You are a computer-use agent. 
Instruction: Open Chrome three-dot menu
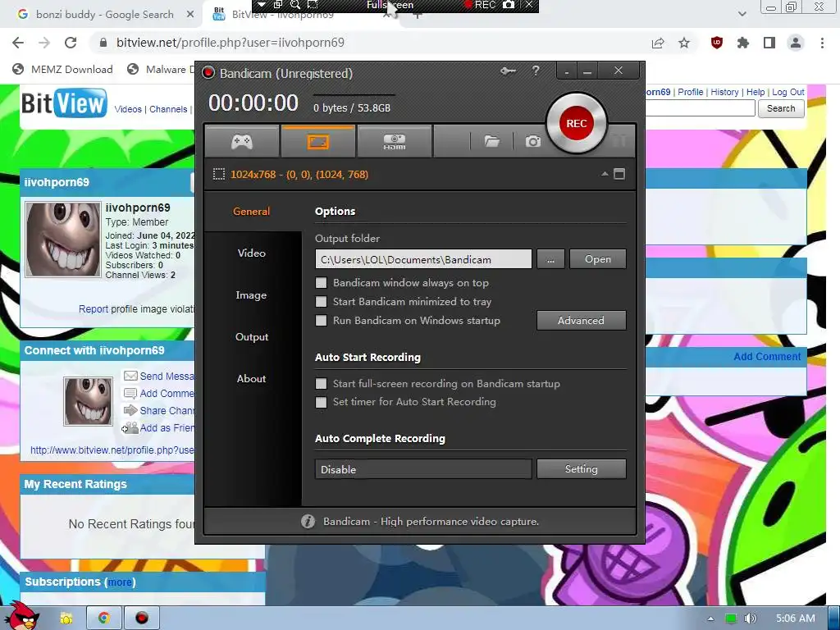(x=822, y=43)
